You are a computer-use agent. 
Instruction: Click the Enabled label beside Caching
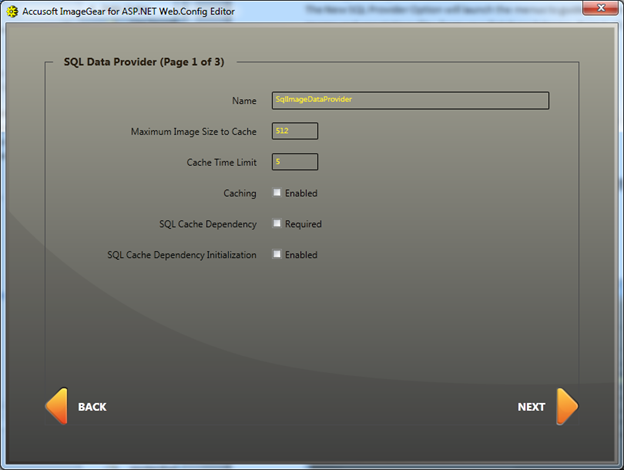pos(301,193)
